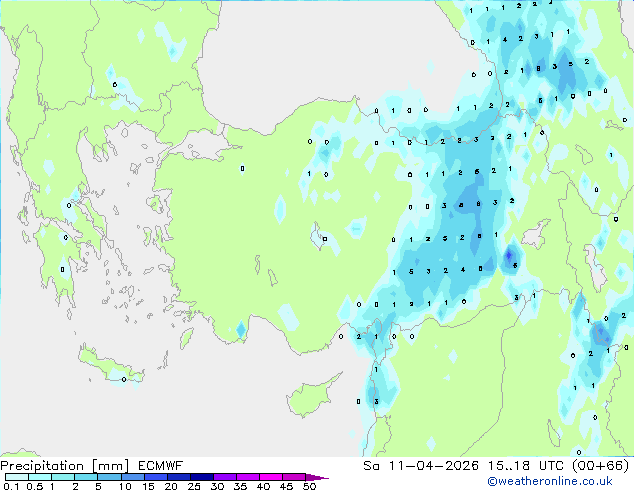Viewport: 634px width, 490px height.
Task: Choose the 40–45 mm magenta legend swatch
Action: coord(271,477)
